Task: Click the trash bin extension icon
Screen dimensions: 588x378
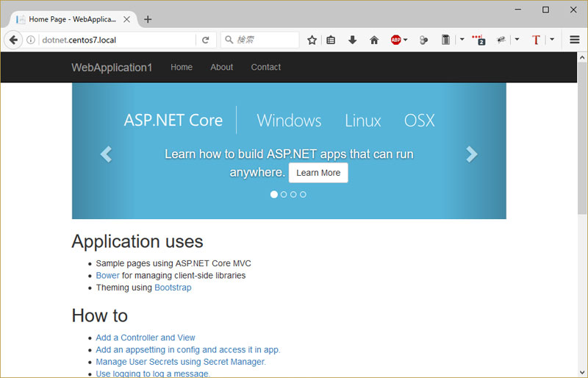Action: pyautogui.click(x=445, y=40)
